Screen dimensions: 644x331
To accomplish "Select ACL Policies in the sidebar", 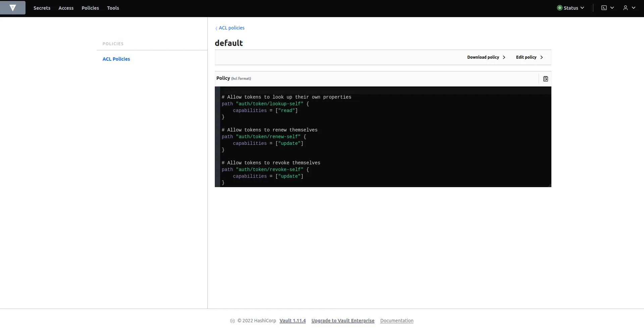I will [116, 59].
